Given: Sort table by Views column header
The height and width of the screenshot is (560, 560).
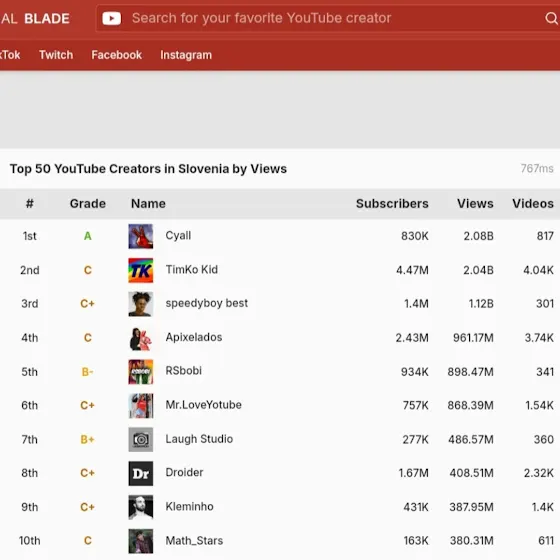Looking at the screenshot, I should tap(475, 204).
